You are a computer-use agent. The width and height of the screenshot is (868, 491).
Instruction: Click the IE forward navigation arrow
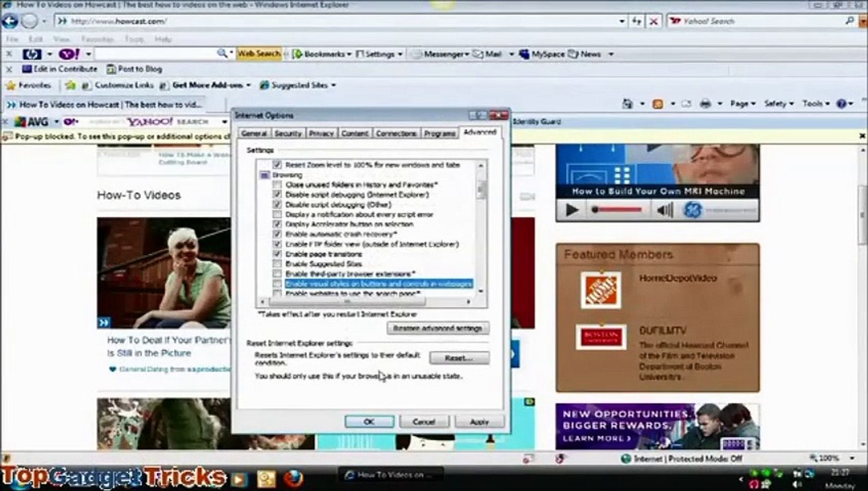click(29, 21)
